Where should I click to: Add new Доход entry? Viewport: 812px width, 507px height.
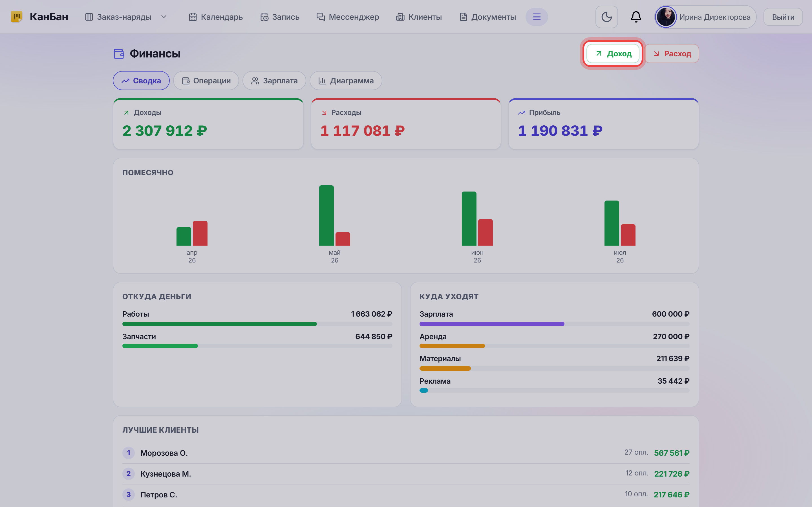pos(613,54)
